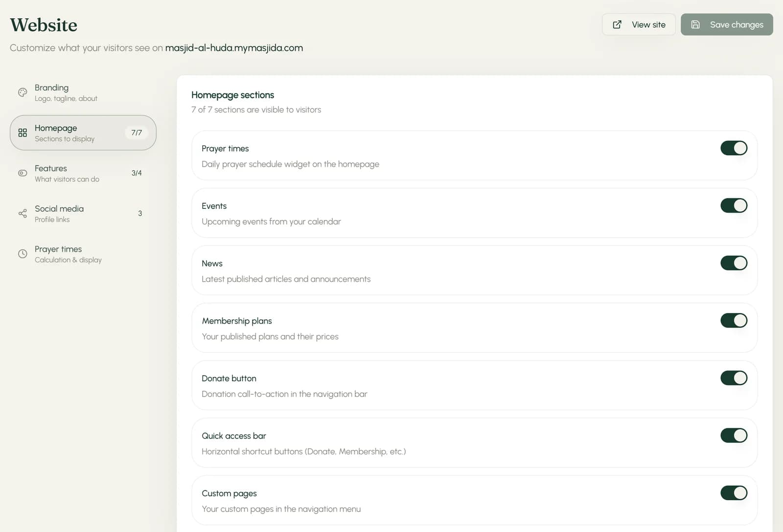Toggle Custom pages visibility switch

point(734,493)
